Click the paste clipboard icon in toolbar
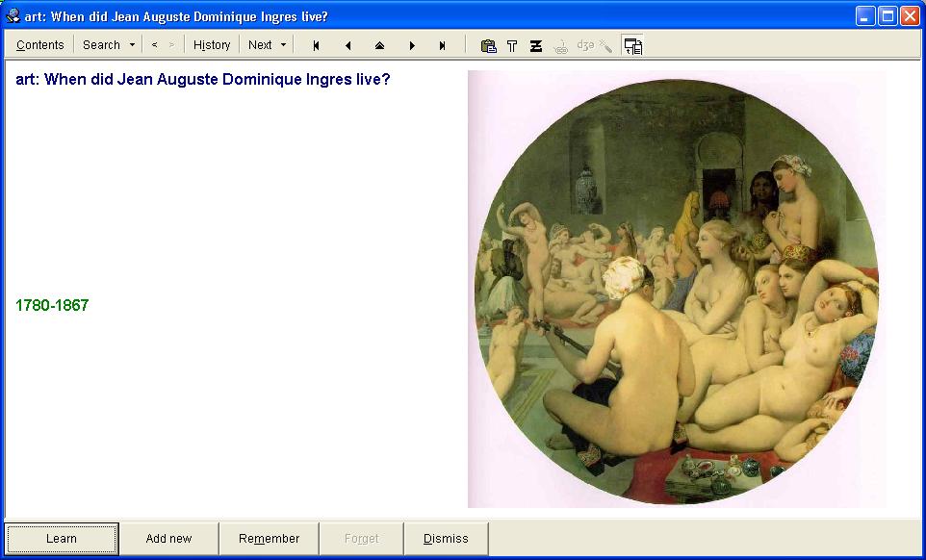926x560 pixels. point(488,45)
